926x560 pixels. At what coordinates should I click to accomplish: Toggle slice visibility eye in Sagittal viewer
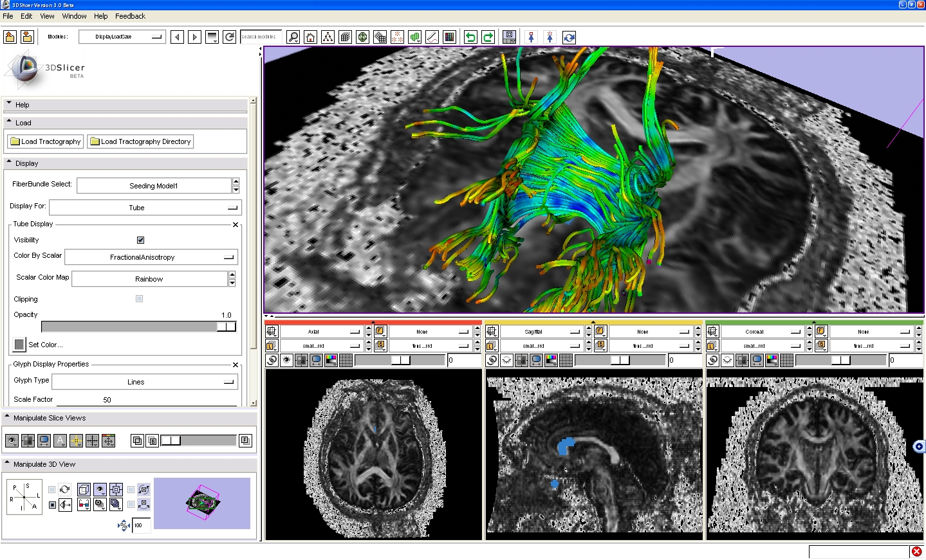coord(506,361)
